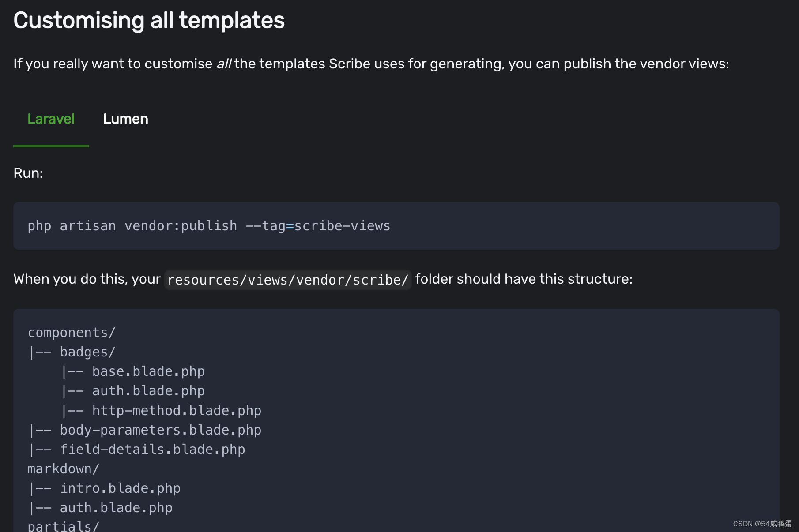Image resolution: width=799 pixels, height=532 pixels.
Task: Click the 'Run:' label text
Action: coord(28,173)
